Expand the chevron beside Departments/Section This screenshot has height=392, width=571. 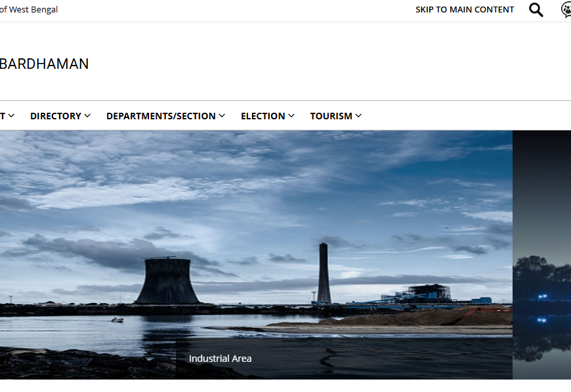(222, 116)
